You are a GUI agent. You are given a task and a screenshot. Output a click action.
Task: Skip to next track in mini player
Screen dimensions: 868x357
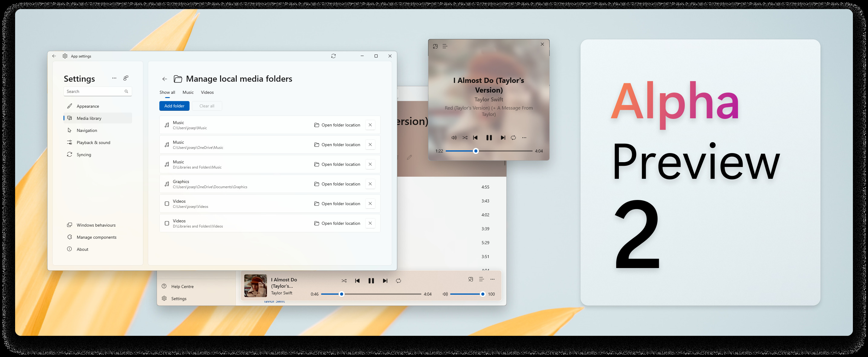(x=502, y=138)
